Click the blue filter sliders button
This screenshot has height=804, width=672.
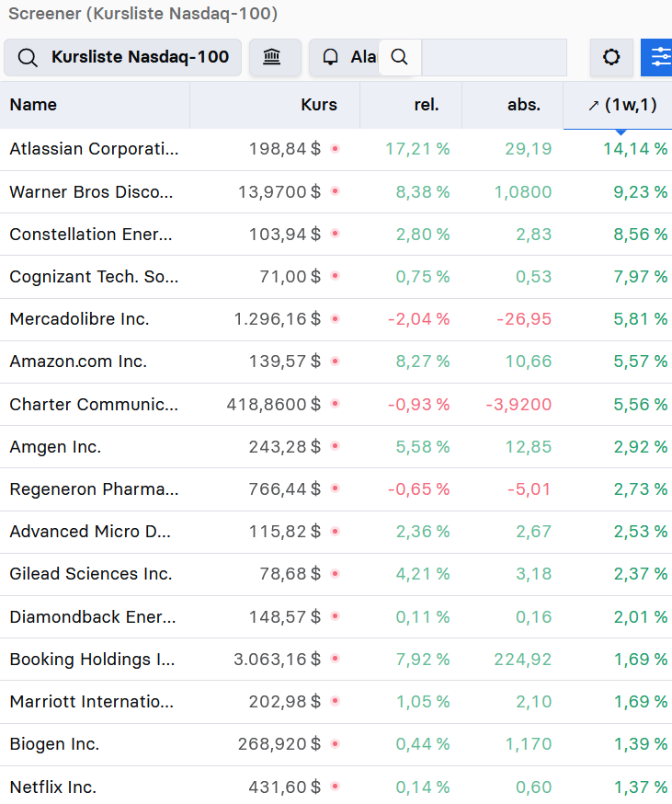658,58
